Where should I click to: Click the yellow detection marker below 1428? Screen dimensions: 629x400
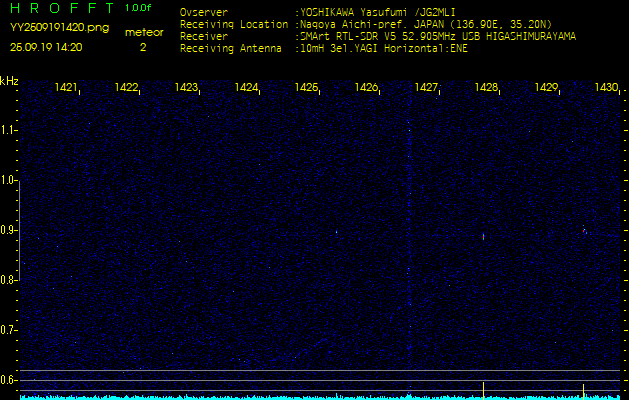(483, 391)
